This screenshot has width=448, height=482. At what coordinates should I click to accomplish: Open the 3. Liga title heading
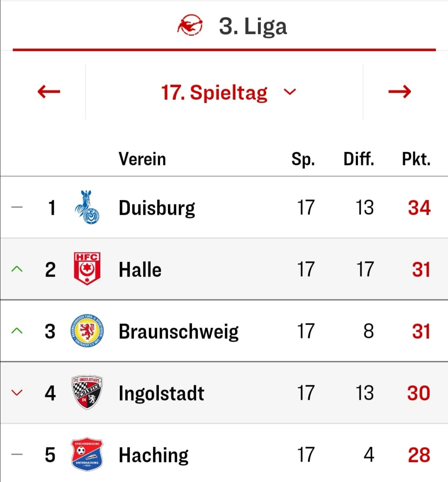click(x=253, y=26)
